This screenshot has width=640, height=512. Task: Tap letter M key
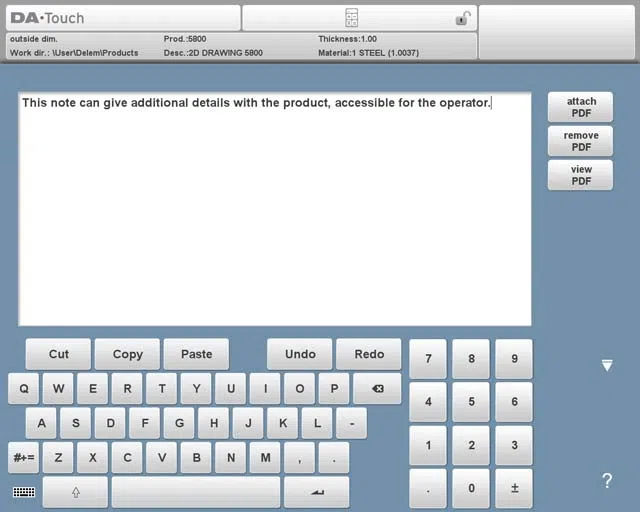[265, 457]
